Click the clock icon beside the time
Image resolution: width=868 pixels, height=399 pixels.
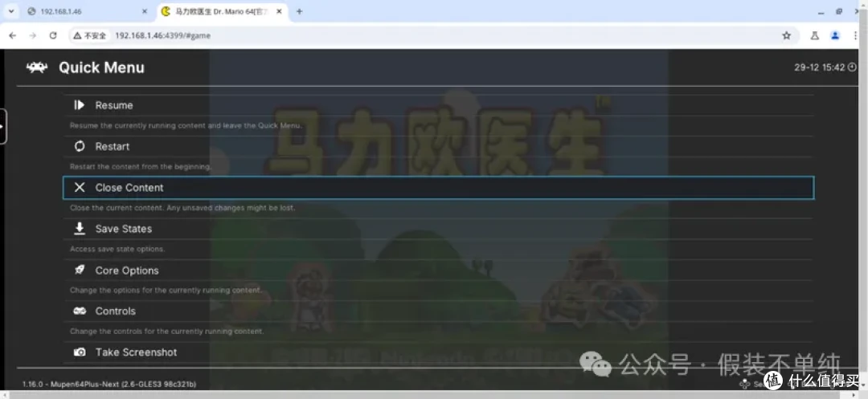click(852, 67)
